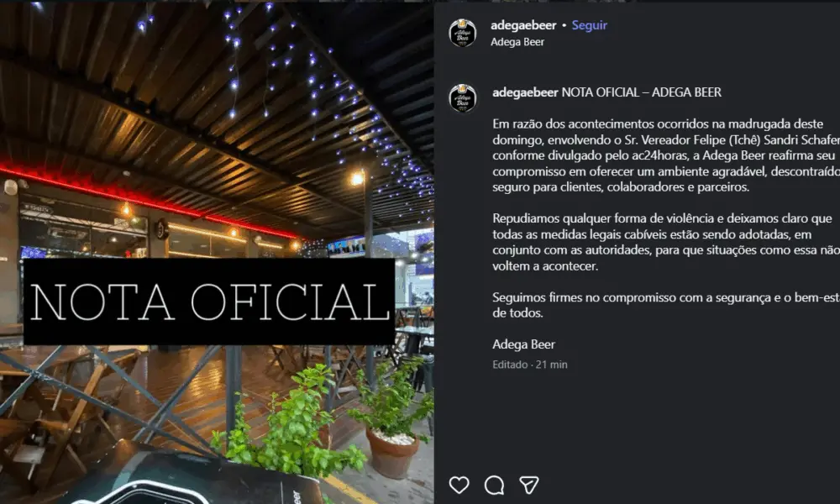Image resolution: width=840 pixels, height=504 pixels.
Task: Open comments via the speech bubble icon
Action: (x=494, y=485)
